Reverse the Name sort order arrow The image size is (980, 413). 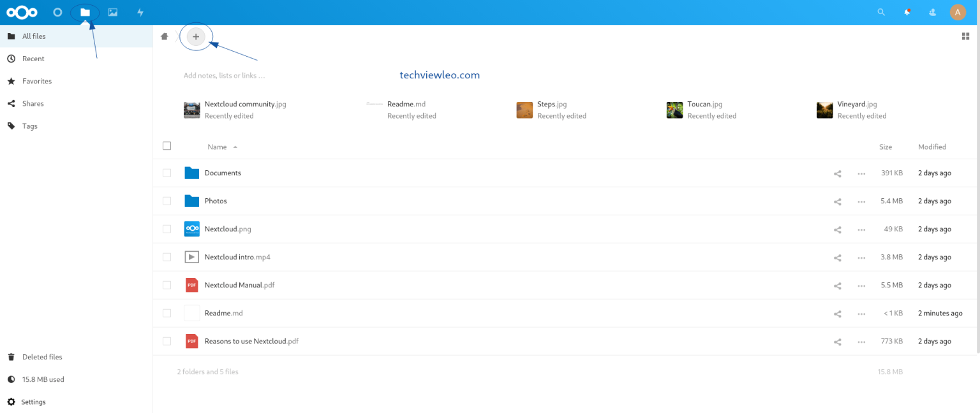tap(235, 147)
